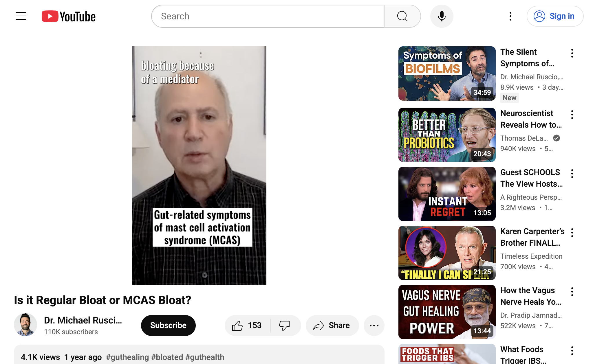593x364 pixels.
Task: Open Karen Carpenter video thumbnail
Action: click(447, 253)
